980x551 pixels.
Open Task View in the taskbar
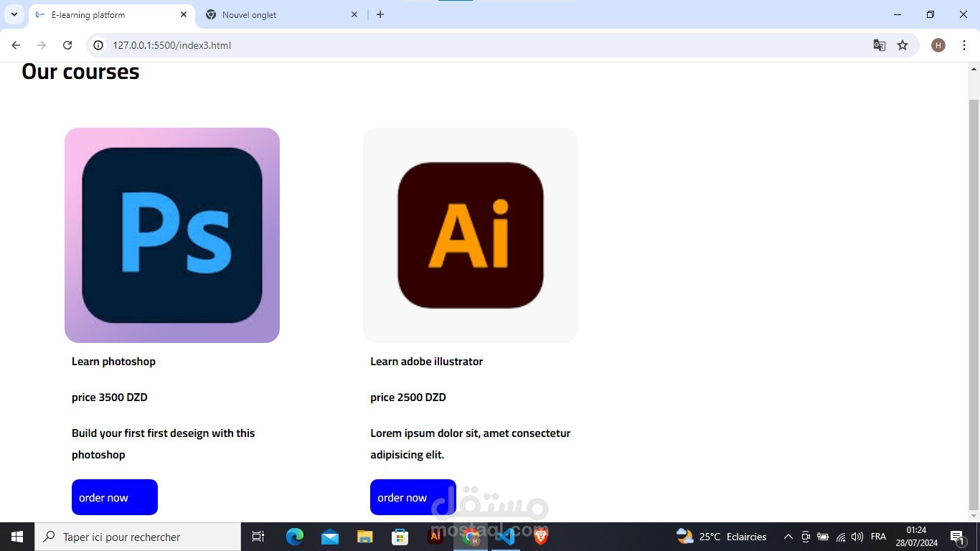click(258, 537)
